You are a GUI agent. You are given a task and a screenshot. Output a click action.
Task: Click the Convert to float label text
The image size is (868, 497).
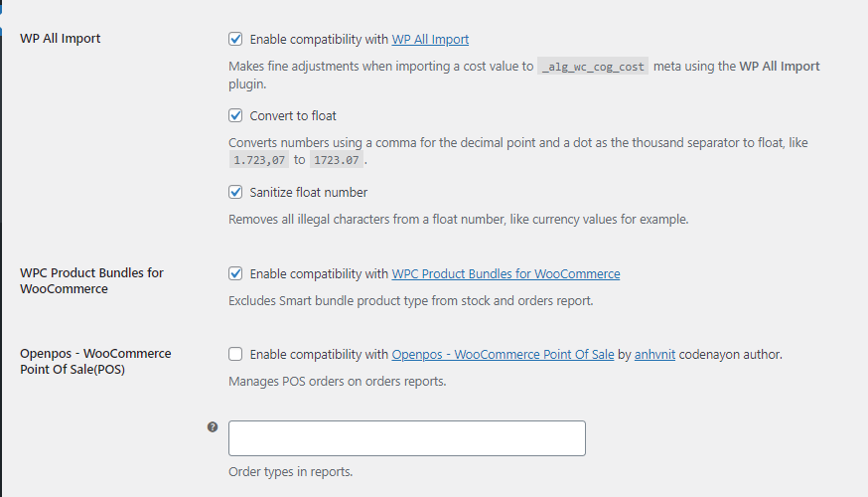293,115
